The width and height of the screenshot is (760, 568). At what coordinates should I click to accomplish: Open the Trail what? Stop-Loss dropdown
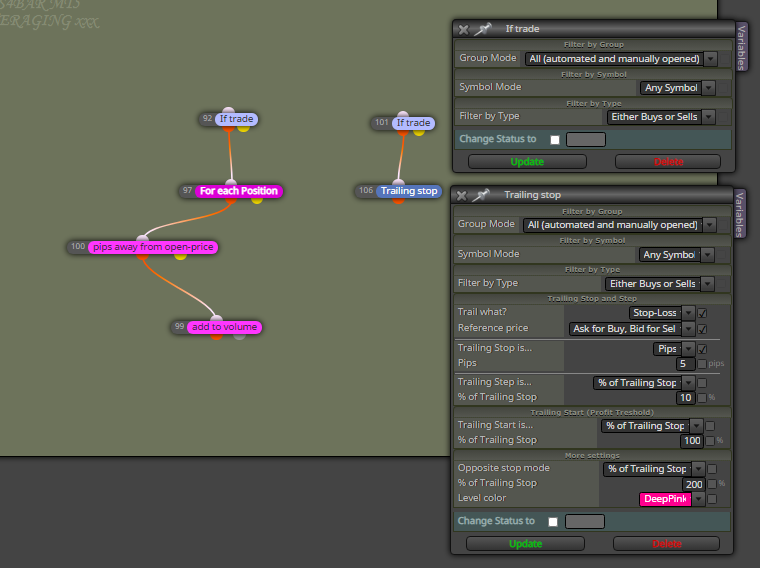688,313
